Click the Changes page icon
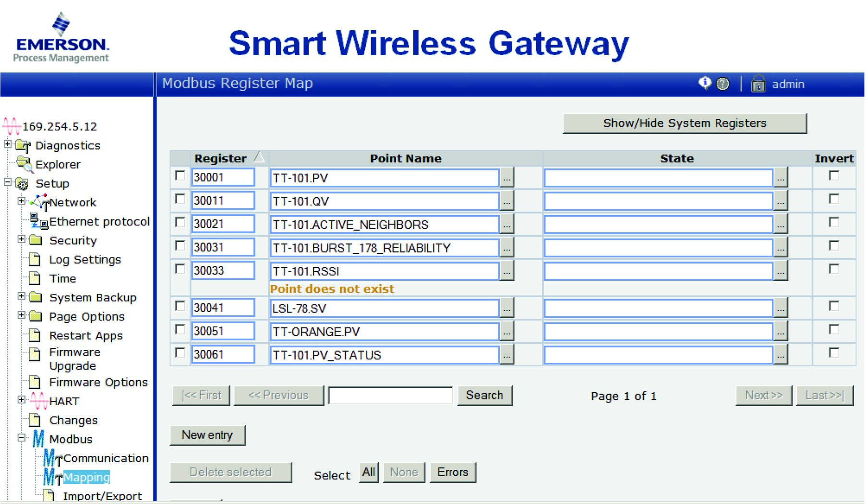The width and height of the screenshot is (866, 504). point(35,420)
